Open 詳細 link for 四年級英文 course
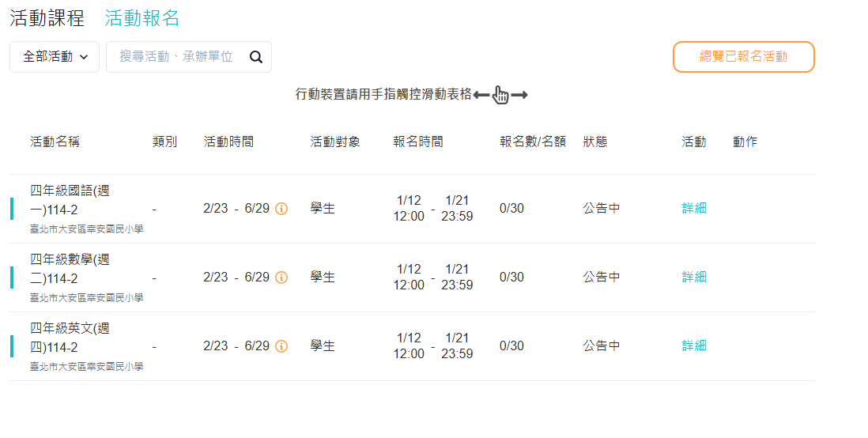The height and width of the screenshot is (438, 868). tap(694, 346)
